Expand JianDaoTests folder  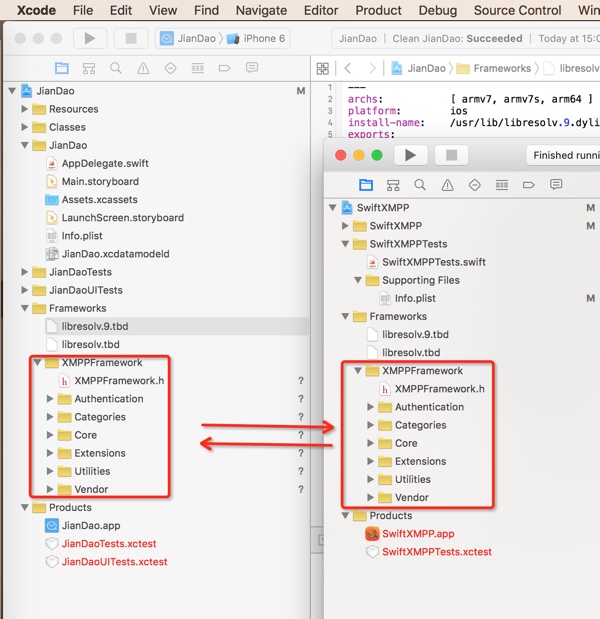[x=24, y=272]
